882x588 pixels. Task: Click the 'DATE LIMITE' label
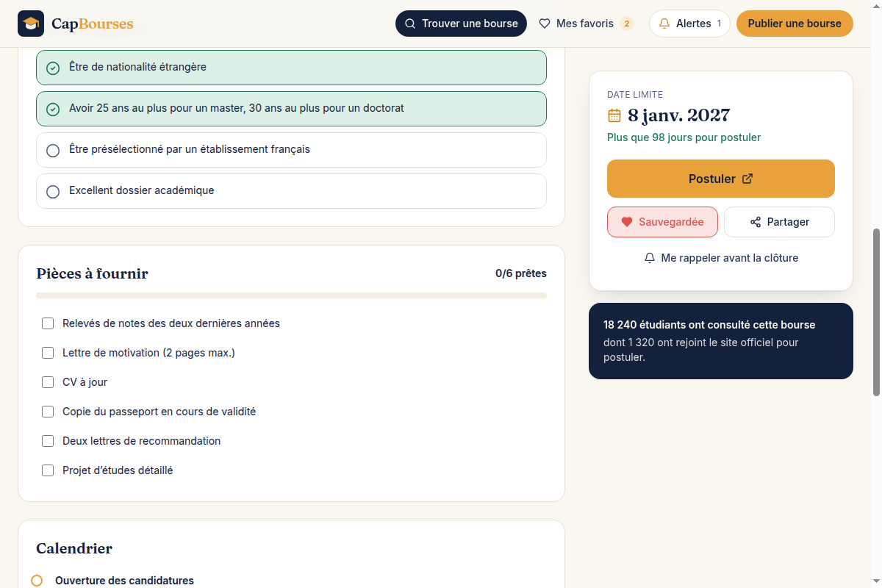635,95
